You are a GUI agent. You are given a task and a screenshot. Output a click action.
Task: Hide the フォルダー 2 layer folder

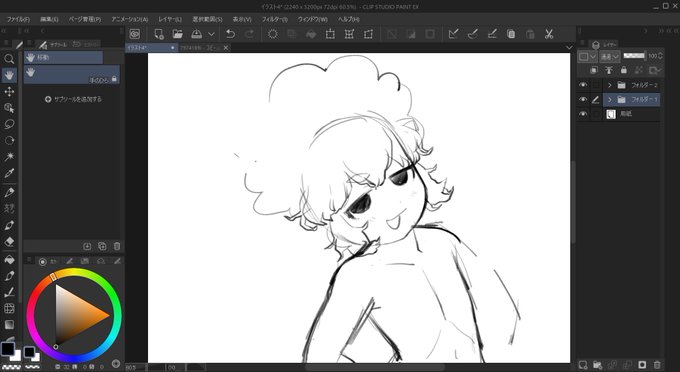click(583, 85)
